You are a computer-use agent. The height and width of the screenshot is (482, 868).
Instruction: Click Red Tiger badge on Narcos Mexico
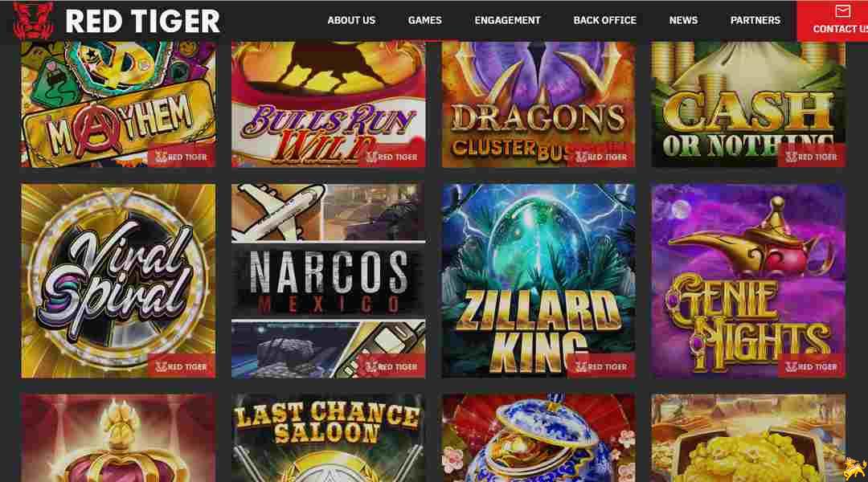pyautogui.click(x=391, y=366)
